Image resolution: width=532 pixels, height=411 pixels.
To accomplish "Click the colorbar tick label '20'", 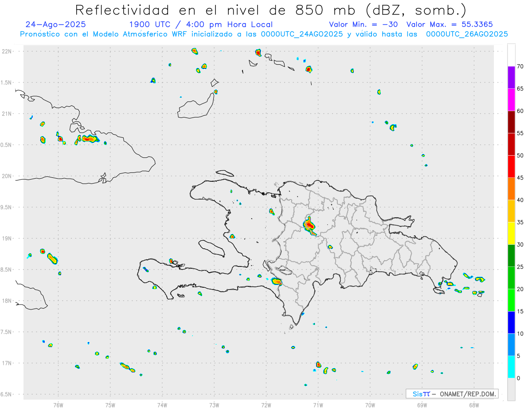I will pyautogui.click(x=520, y=289).
